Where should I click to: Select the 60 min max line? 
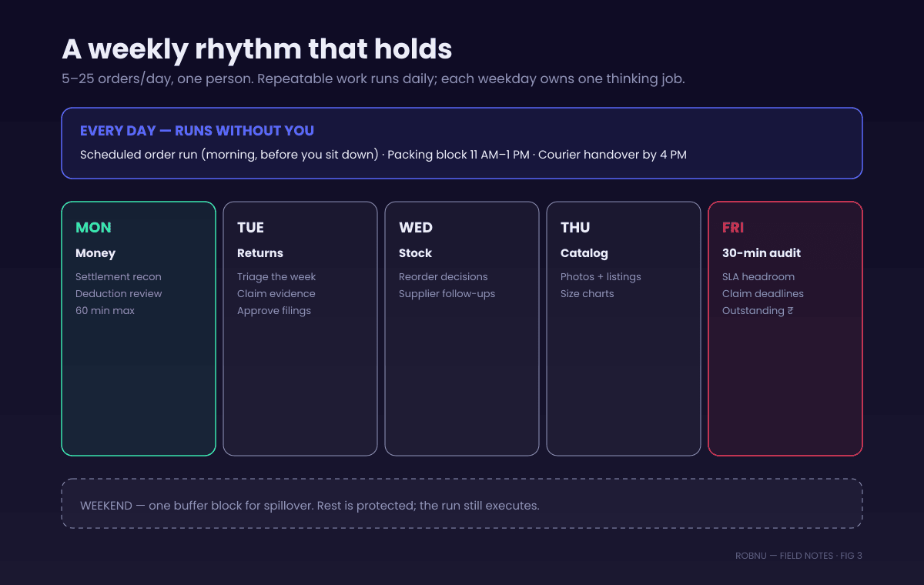coord(105,311)
